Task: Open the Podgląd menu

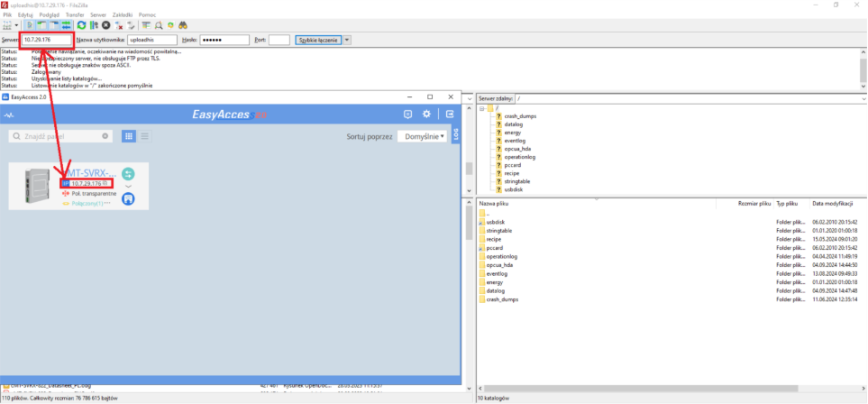Action: point(50,14)
